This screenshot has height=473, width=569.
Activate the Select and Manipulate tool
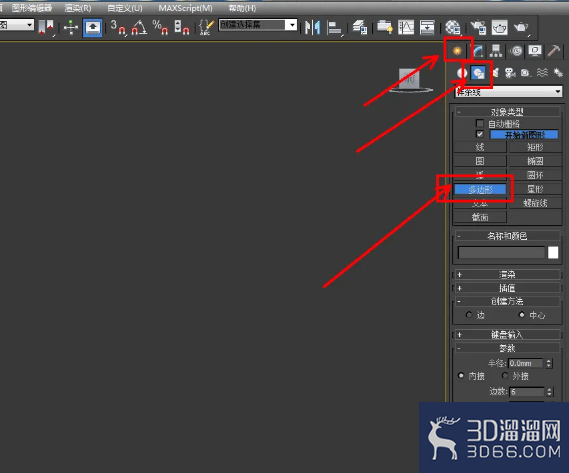71,27
